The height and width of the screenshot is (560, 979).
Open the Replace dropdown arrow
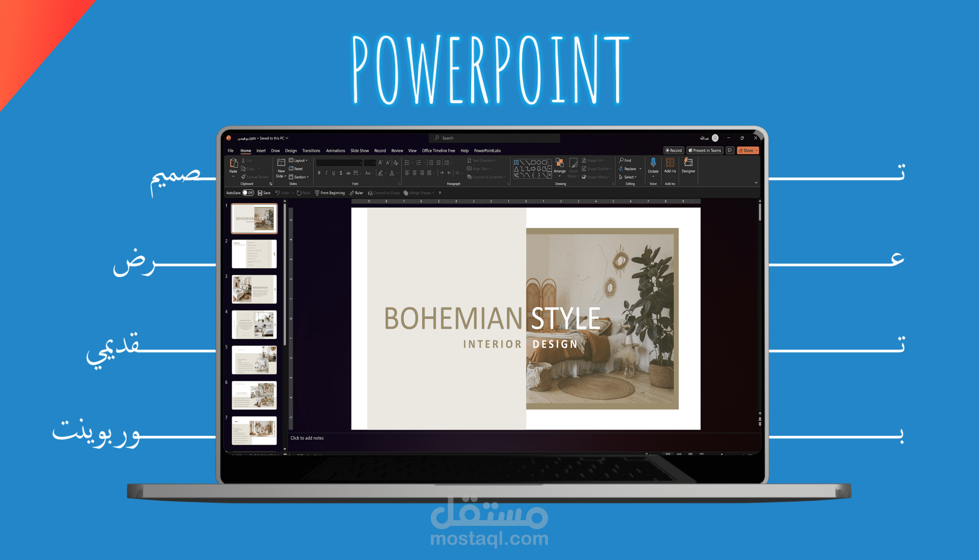640,169
